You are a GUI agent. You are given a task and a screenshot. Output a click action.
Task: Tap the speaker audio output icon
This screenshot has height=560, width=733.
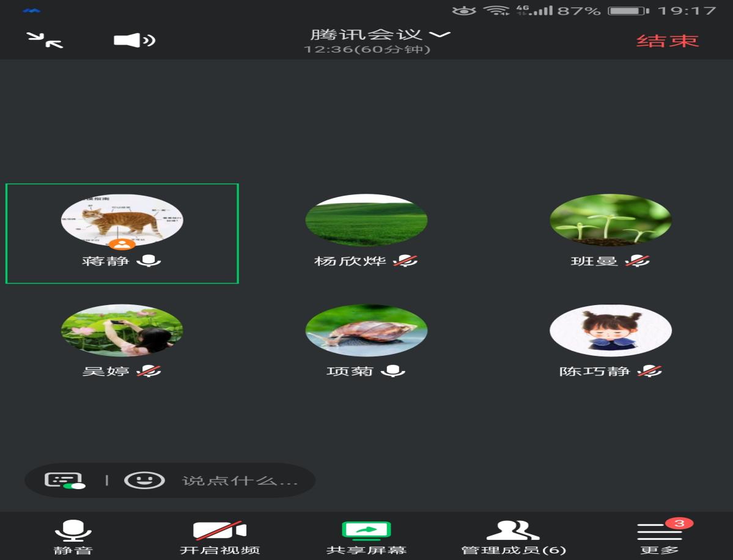[x=134, y=40]
